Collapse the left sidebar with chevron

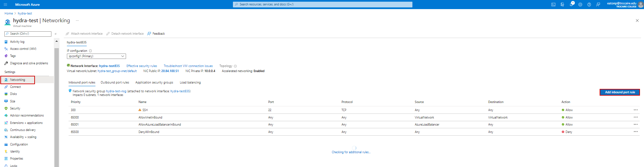55,34
